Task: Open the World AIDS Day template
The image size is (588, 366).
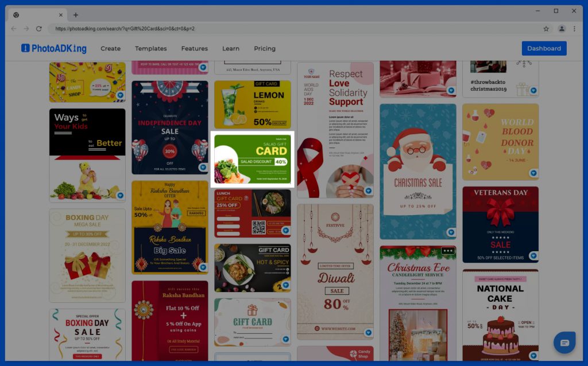Action: [x=335, y=130]
